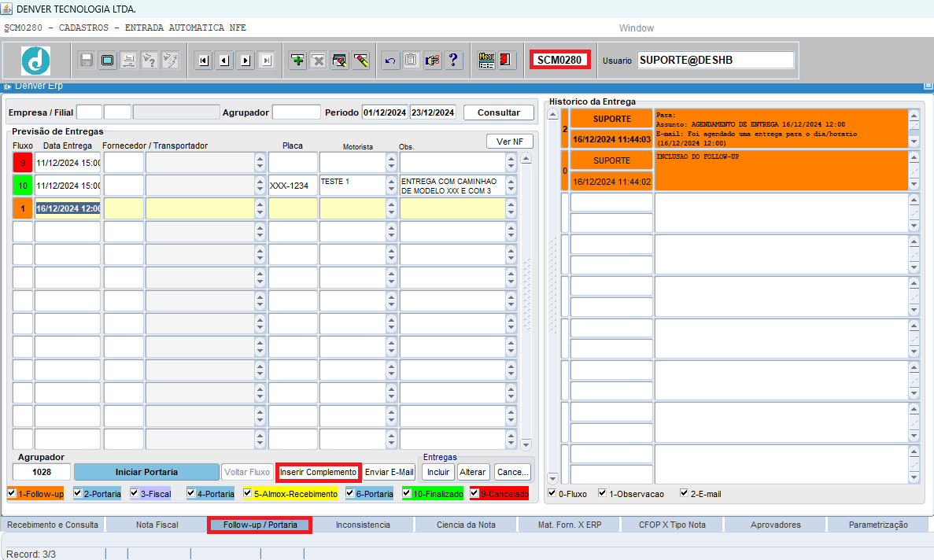
Task: Click the Clear Block eraser icon
Action: click(x=361, y=60)
